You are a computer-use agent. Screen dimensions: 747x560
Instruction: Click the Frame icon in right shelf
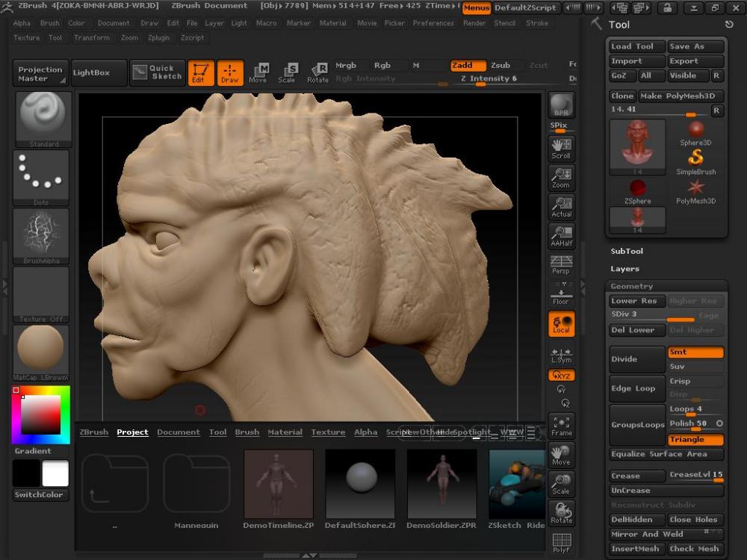click(x=561, y=426)
